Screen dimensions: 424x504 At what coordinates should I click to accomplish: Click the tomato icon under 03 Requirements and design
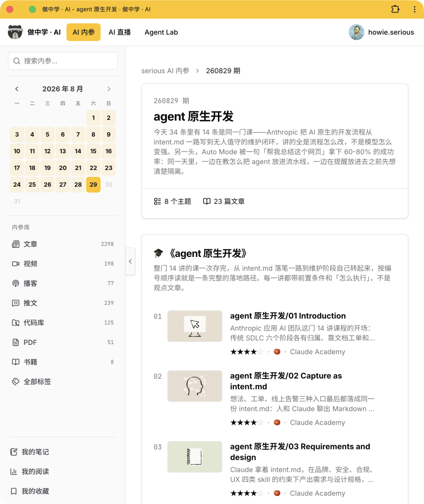coord(277,493)
